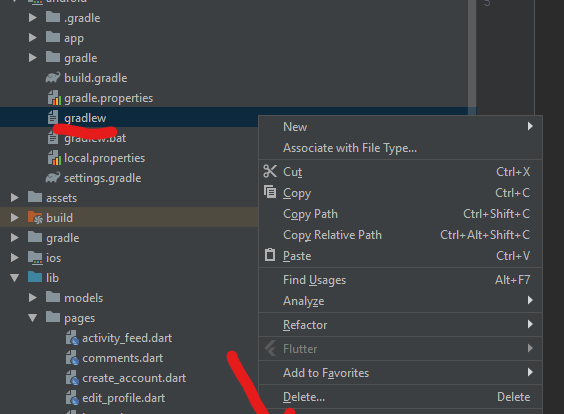The width and height of the screenshot is (564, 414).
Task: Expand the .gradle folder
Action: coord(33,18)
